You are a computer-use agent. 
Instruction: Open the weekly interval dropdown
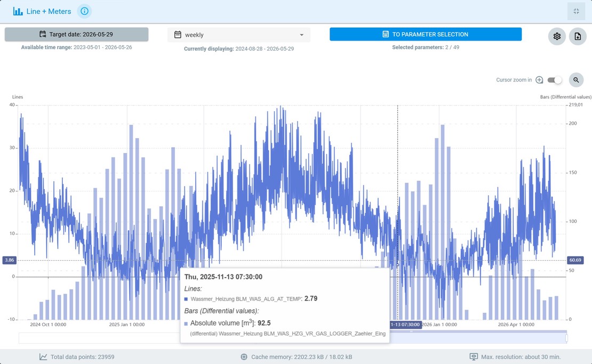pos(239,35)
